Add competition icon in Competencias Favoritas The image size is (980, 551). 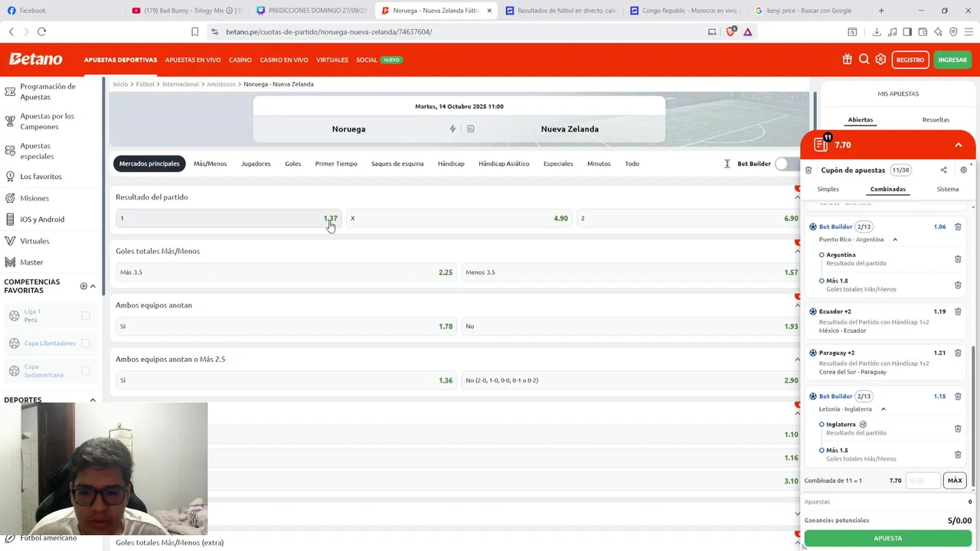coord(83,286)
